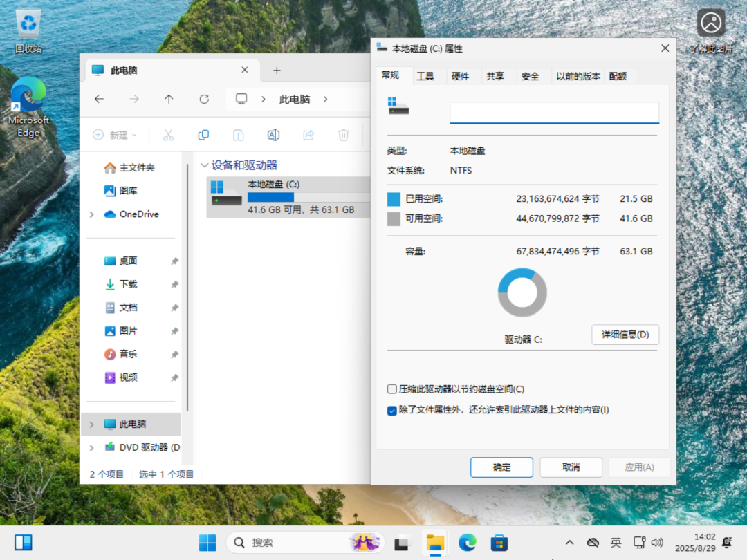Open the Windows Start menu
This screenshot has width=747, height=560.
tap(207, 543)
